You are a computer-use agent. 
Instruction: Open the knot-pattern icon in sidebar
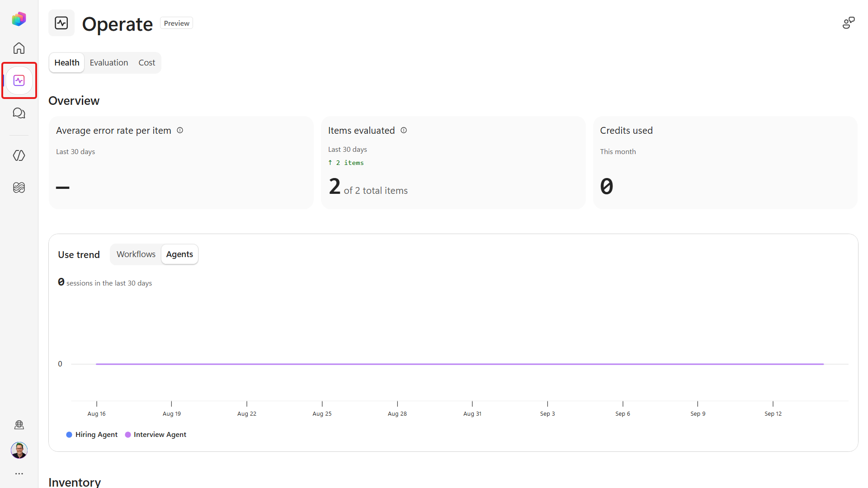(x=19, y=188)
